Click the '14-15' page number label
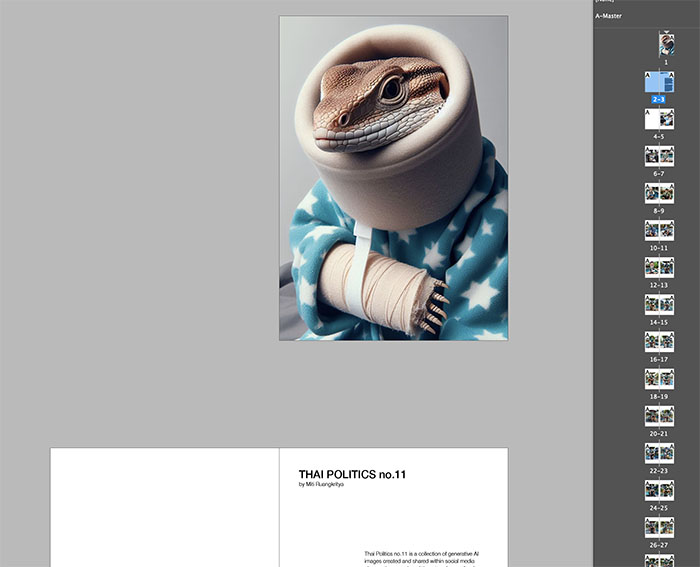The width and height of the screenshot is (700, 567). coord(658,322)
